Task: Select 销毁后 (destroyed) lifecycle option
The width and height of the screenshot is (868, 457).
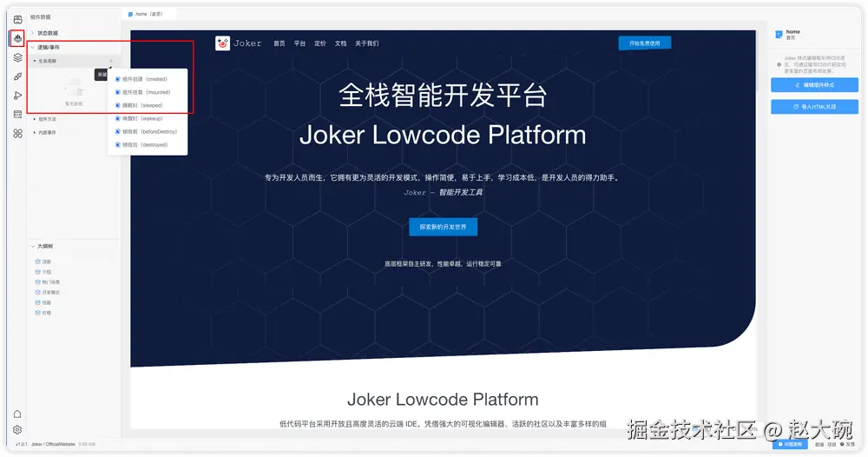Action: tap(148, 144)
